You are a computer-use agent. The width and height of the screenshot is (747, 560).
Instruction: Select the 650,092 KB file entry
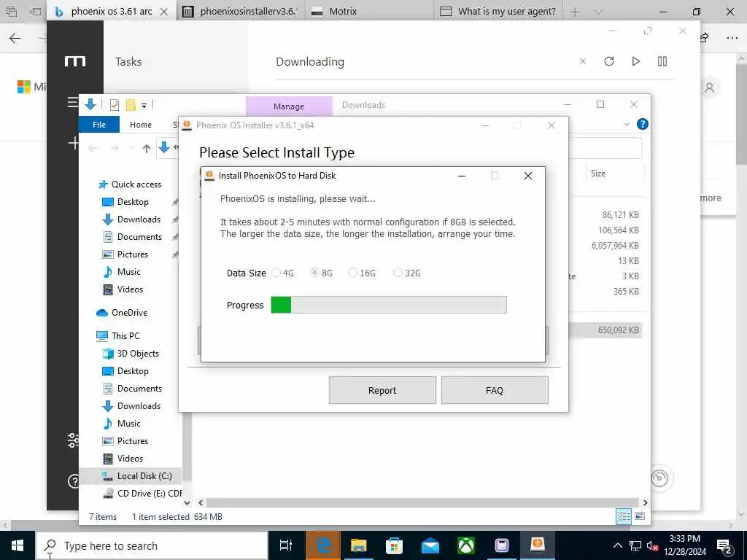click(x=618, y=330)
